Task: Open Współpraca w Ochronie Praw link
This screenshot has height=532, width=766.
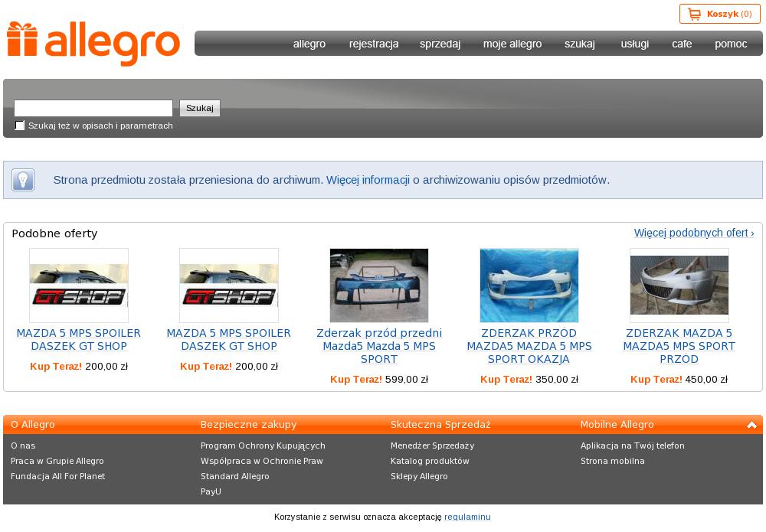Action: [262, 461]
